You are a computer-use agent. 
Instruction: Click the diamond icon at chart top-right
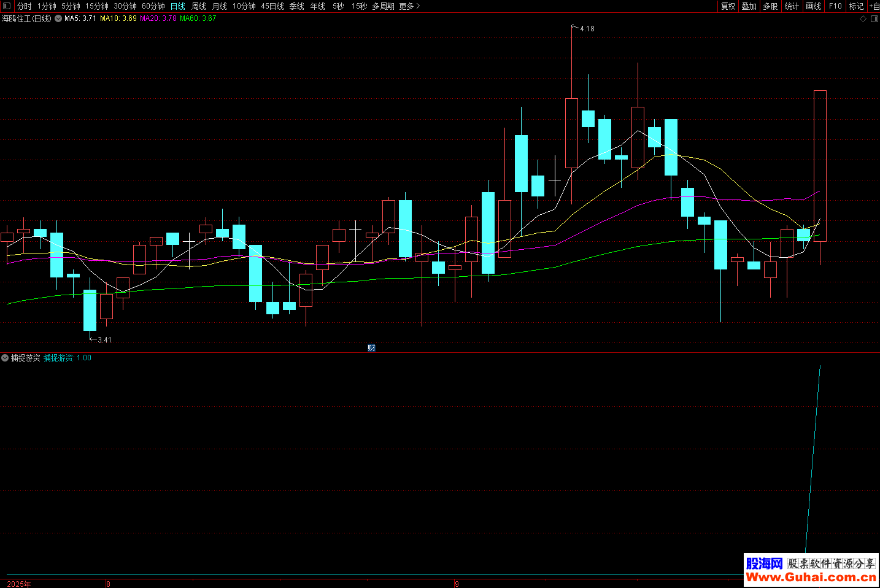(863, 19)
